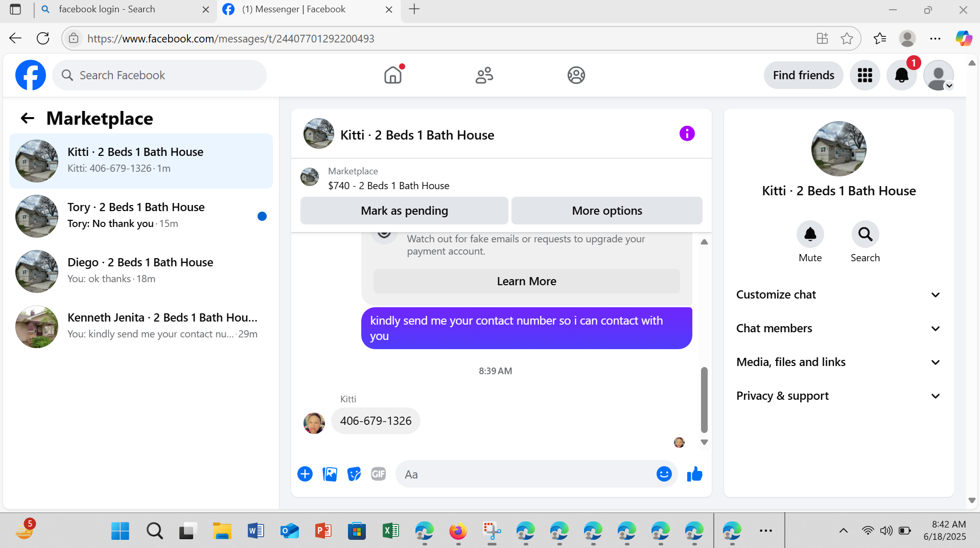Viewport: 980px width, 548px height.
Task: Open the Windows Start menu
Action: [x=120, y=531]
